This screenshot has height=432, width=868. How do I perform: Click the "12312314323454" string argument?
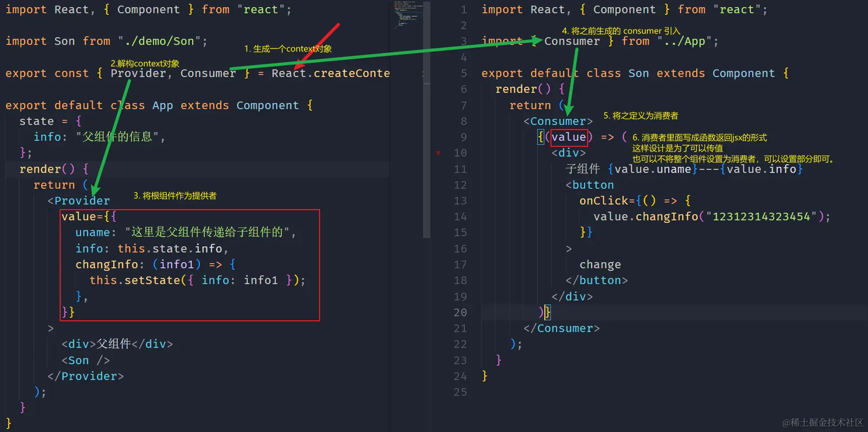pos(761,217)
